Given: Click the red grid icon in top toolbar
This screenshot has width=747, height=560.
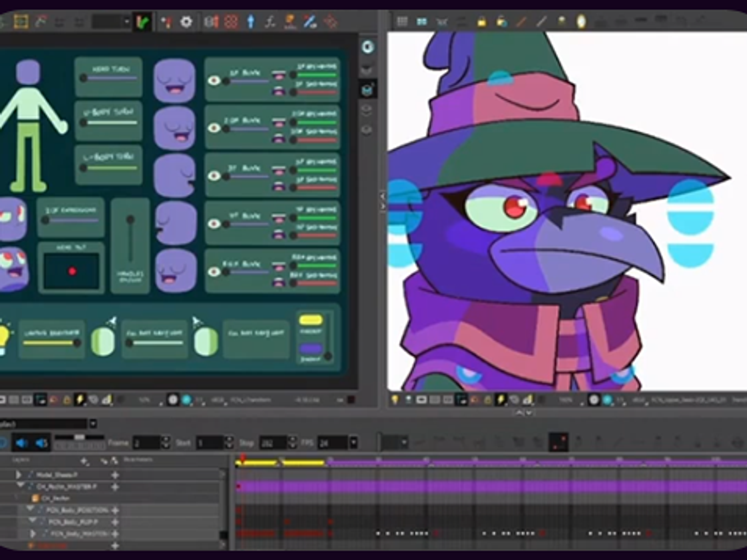Looking at the screenshot, I should coord(231,21).
